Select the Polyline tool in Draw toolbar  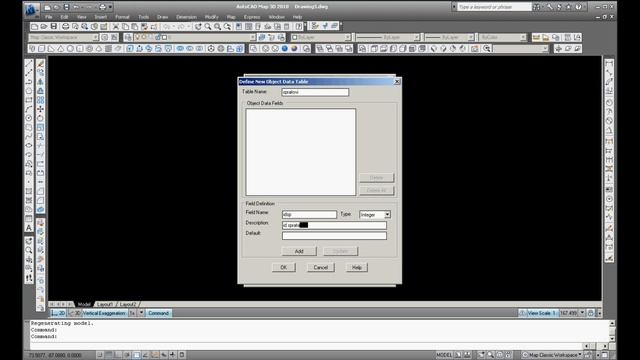click(x=29, y=82)
